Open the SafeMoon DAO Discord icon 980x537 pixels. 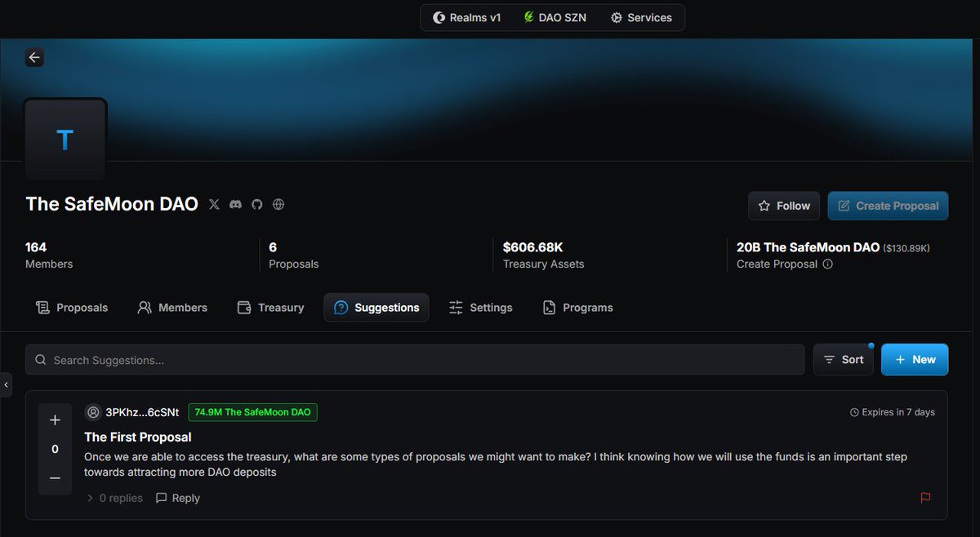click(x=235, y=204)
